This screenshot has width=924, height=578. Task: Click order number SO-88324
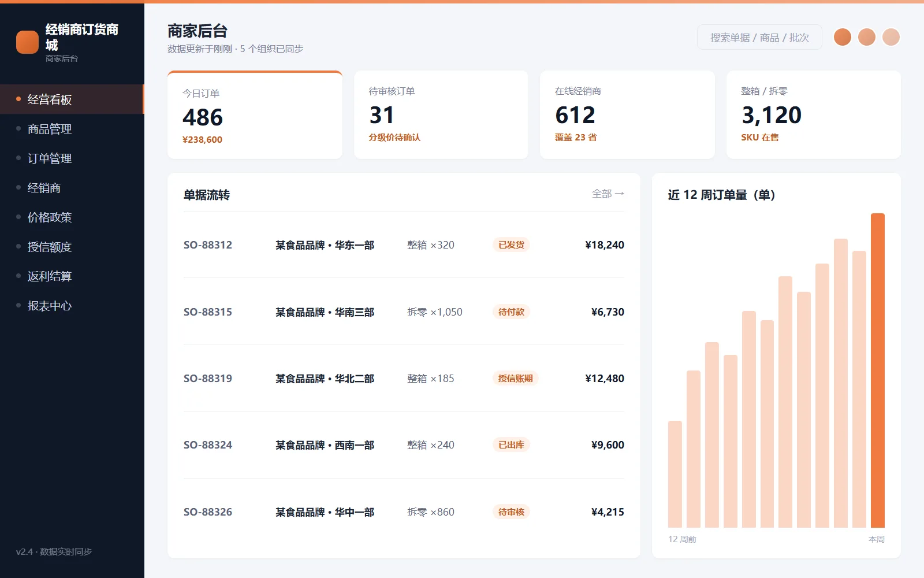coord(208,445)
